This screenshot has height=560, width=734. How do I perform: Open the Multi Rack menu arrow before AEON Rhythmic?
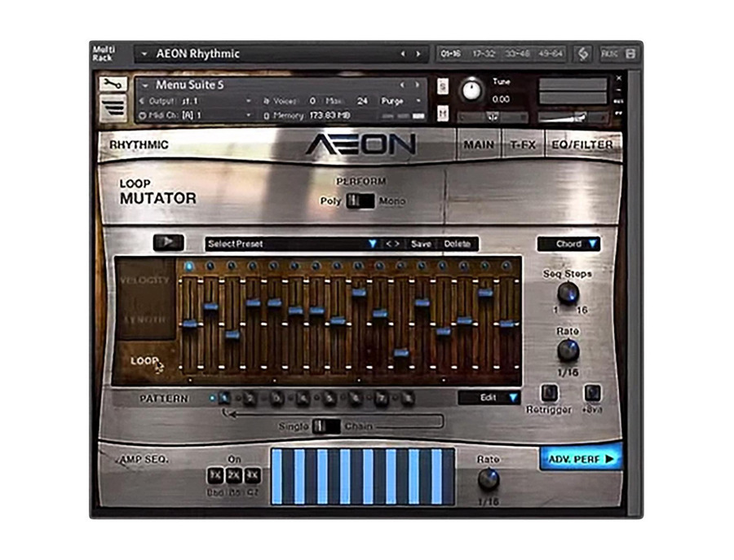pyautogui.click(x=144, y=55)
